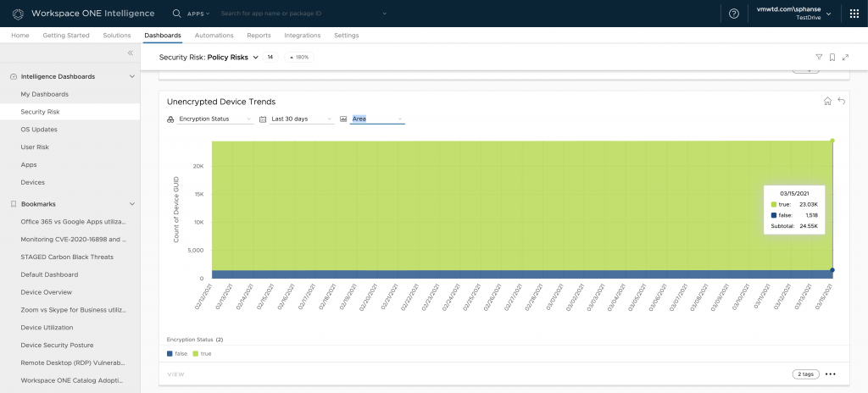This screenshot has height=393, width=868.
Task: Click the 180% trend badge
Action: (x=299, y=57)
